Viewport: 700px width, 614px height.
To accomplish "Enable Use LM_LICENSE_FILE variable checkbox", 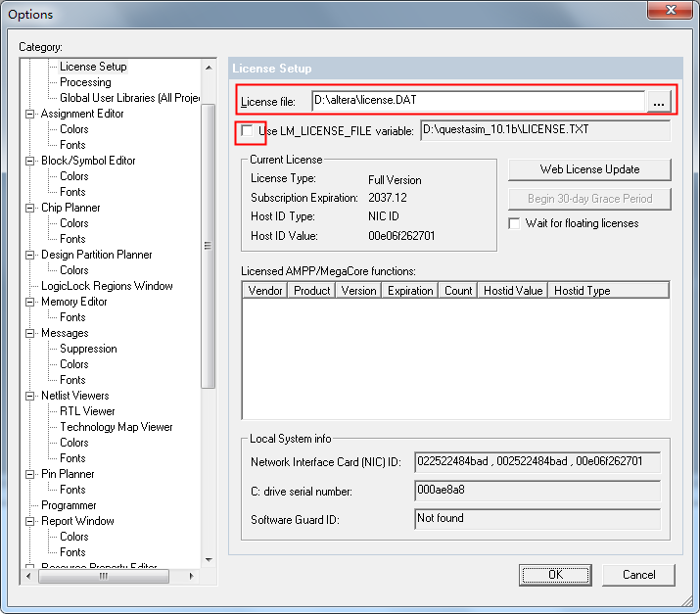I will point(249,130).
